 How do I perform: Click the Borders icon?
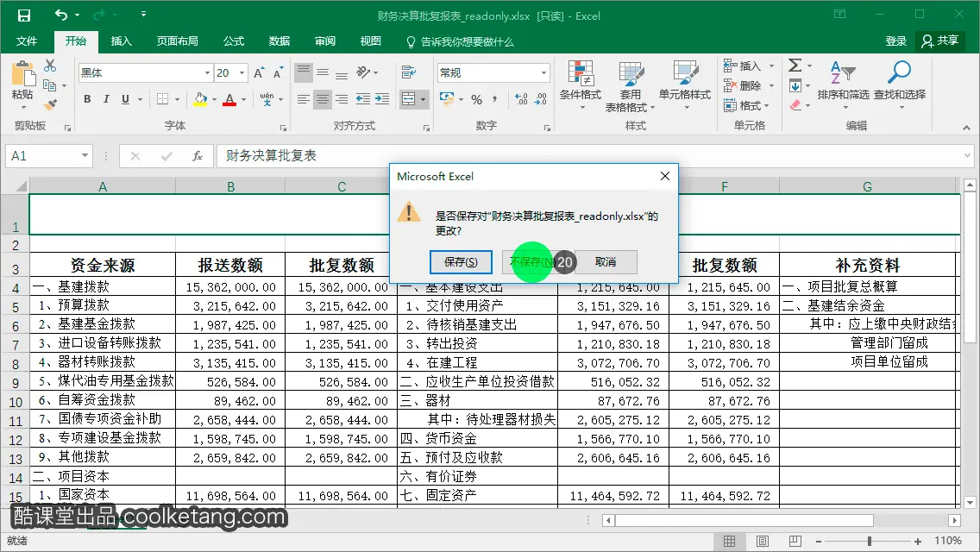pos(162,99)
